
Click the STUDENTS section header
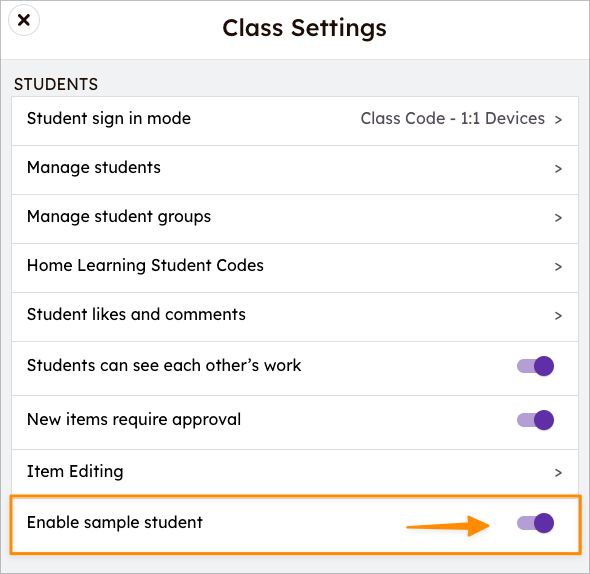56,84
